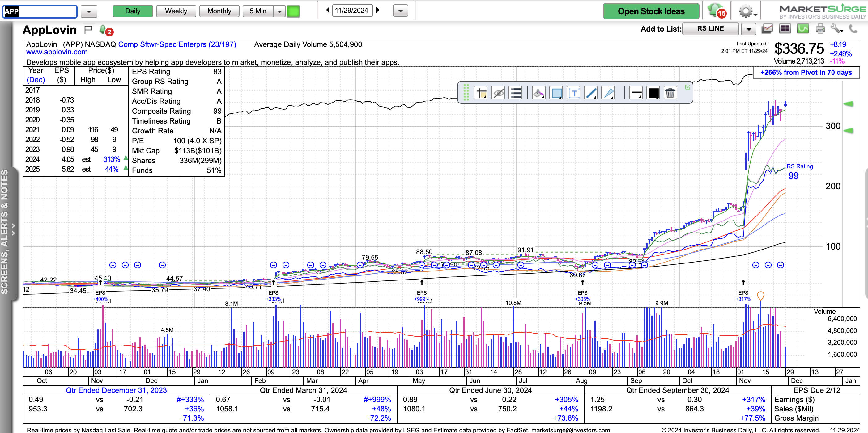Viewport: 868px width, 433px height.
Task: Click the Open Stock Ideas button
Action: pyautogui.click(x=651, y=11)
